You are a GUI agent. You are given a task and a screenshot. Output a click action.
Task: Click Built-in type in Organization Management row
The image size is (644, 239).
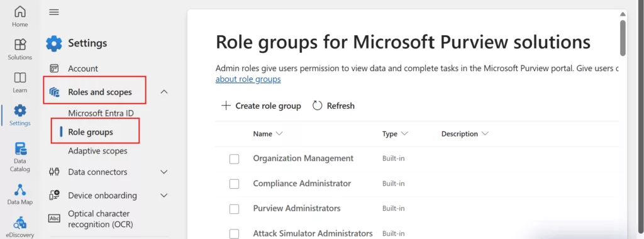[x=394, y=158]
